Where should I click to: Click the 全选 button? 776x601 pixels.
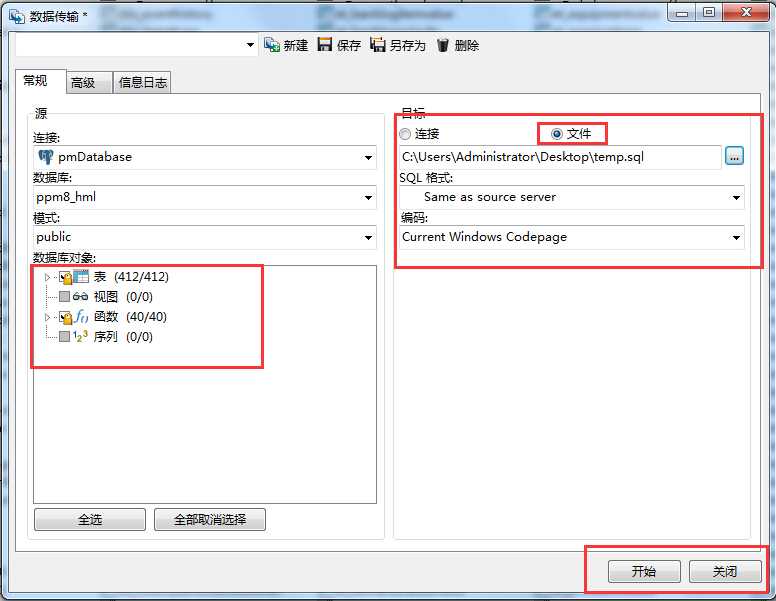point(90,519)
